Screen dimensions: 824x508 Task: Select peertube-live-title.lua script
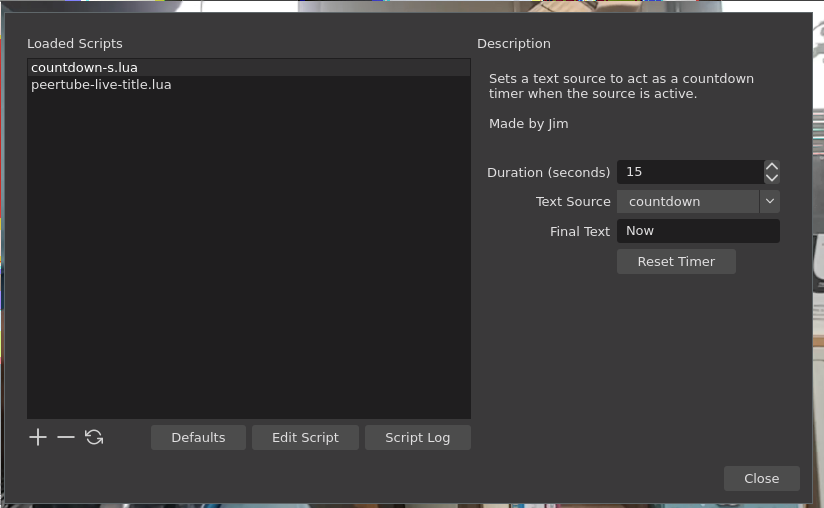click(x=101, y=85)
